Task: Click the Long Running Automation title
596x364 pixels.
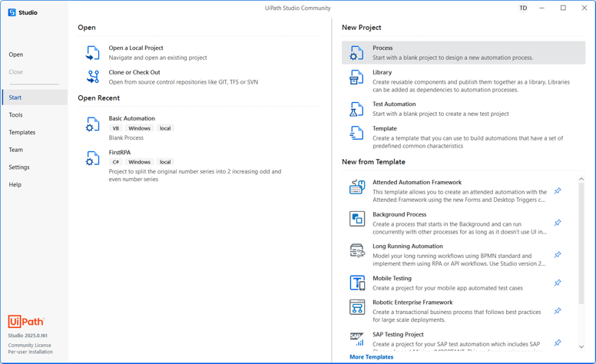Action: [408, 247]
